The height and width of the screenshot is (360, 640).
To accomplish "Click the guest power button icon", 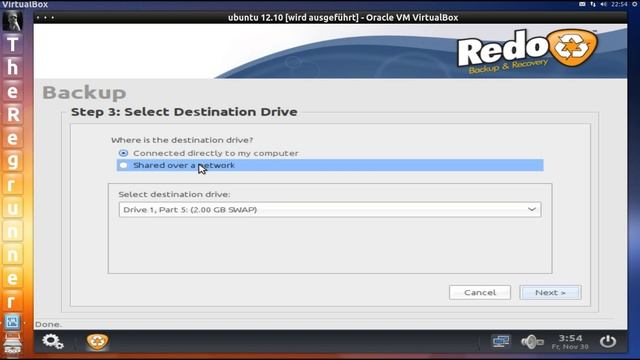I will coord(608,341).
